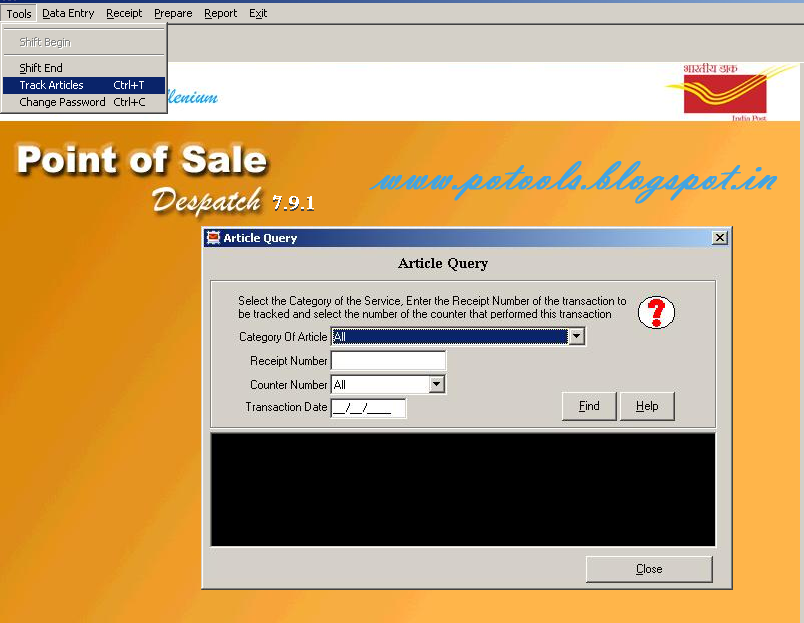Click the Close button in dialog

(x=649, y=569)
